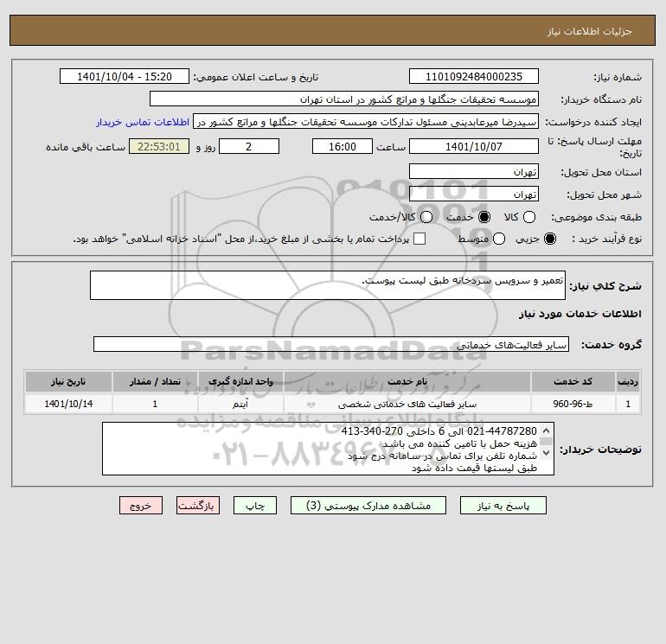Choose the متوسط purchase process option
The height and width of the screenshot is (644, 666).
click(499, 239)
